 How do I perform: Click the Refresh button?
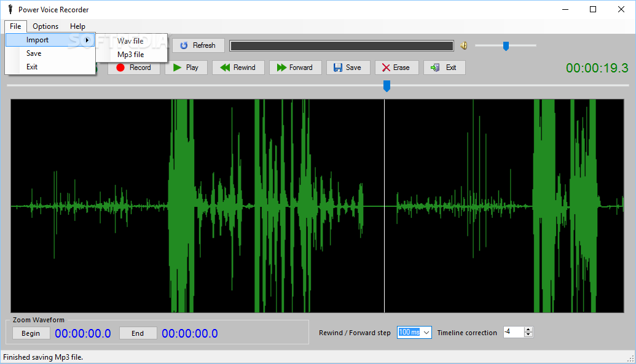[x=198, y=45]
